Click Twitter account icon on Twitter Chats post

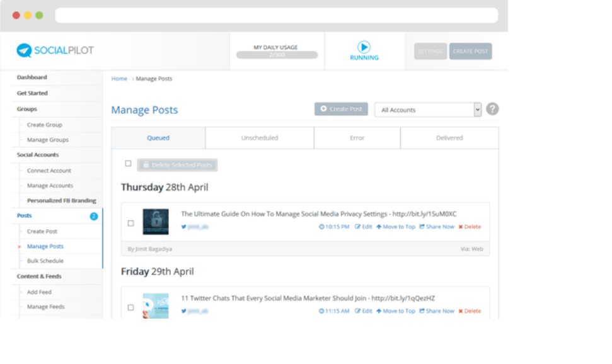point(183,311)
